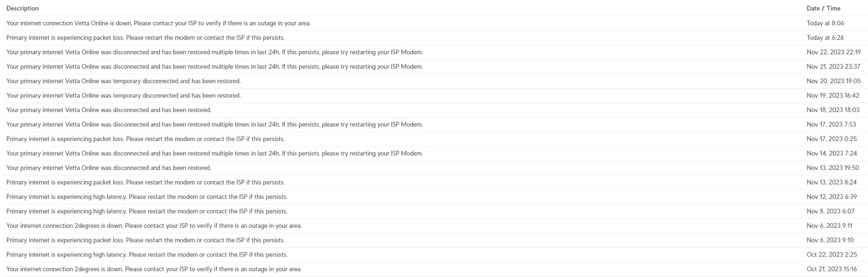
Task: Open the Nov 20 temporary disconnected notification
Action: [123, 81]
